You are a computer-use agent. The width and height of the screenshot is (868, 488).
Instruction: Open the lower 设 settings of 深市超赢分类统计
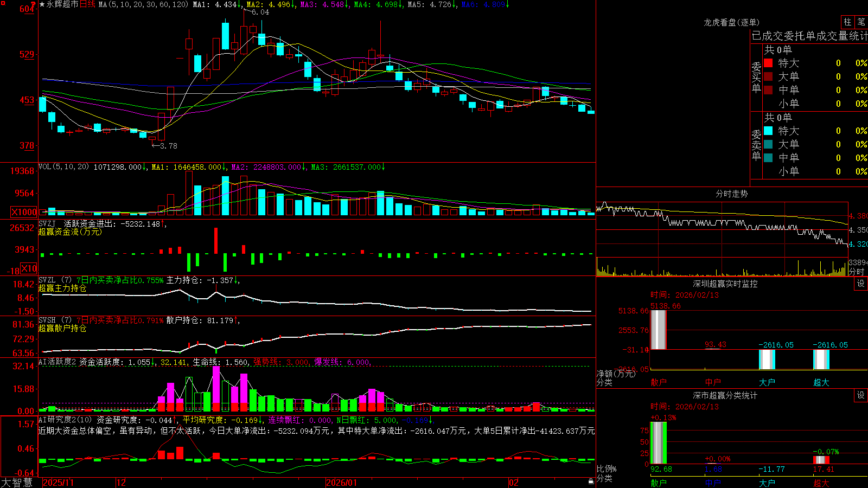pos(861,395)
